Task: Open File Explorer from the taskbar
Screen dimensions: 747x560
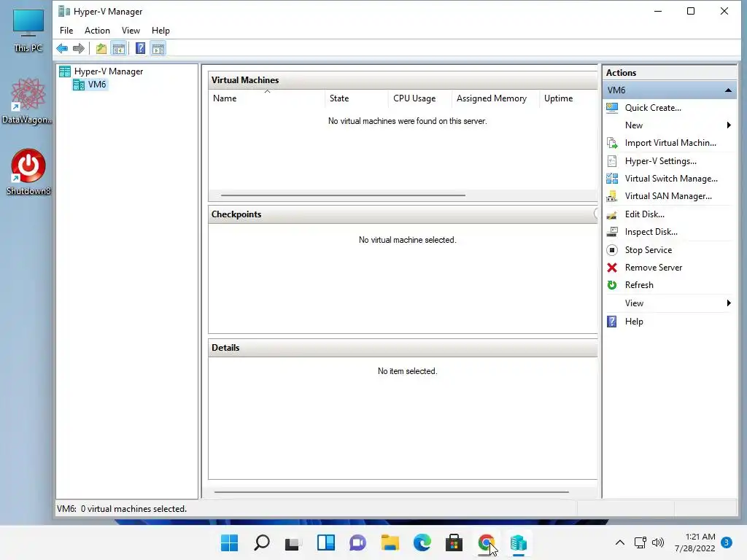Action: pyautogui.click(x=390, y=542)
